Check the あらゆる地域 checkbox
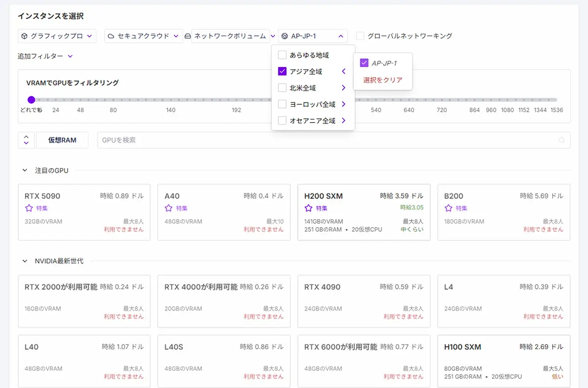588x388 pixels. [x=282, y=55]
